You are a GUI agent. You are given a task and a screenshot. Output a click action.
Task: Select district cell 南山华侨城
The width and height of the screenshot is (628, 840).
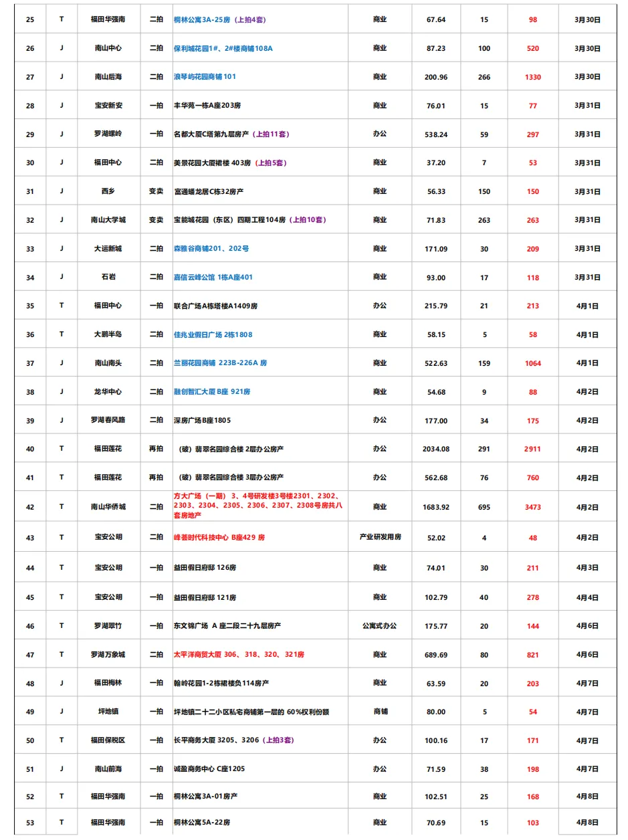tap(108, 507)
